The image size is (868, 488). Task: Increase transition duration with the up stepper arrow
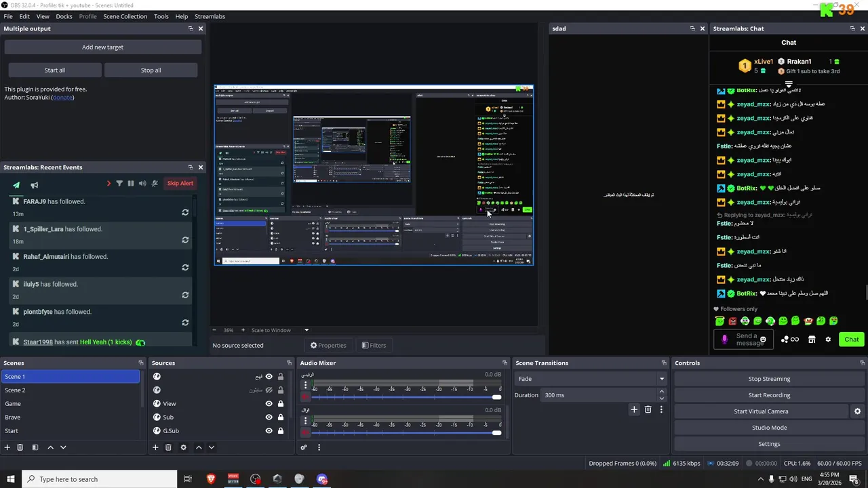pos(662,392)
